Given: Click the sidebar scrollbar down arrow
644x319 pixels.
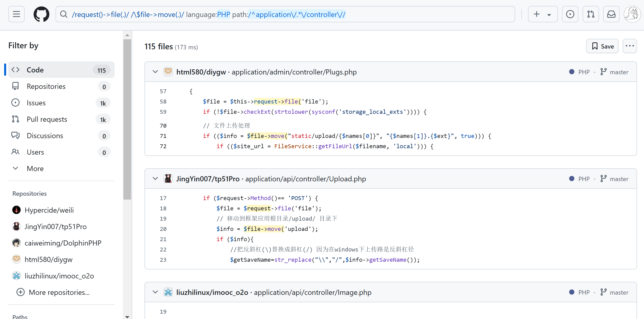Looking at the screenshot, I should tap(127, 317).
